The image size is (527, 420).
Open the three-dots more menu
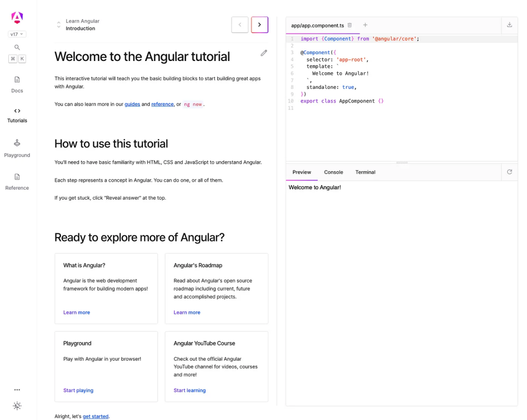[x=17, y=390]
